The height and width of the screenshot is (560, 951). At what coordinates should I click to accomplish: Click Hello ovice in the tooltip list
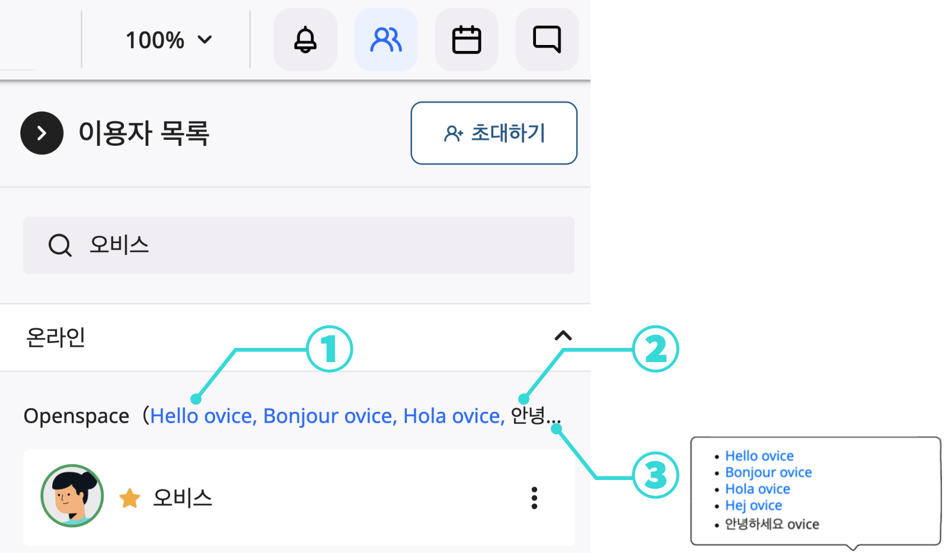(x=759, y=456)
